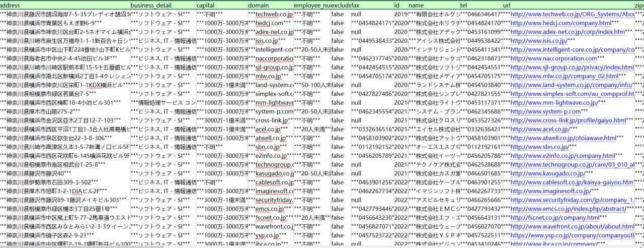Open the www.hedcj.com company.html link

tap(561, 23)
